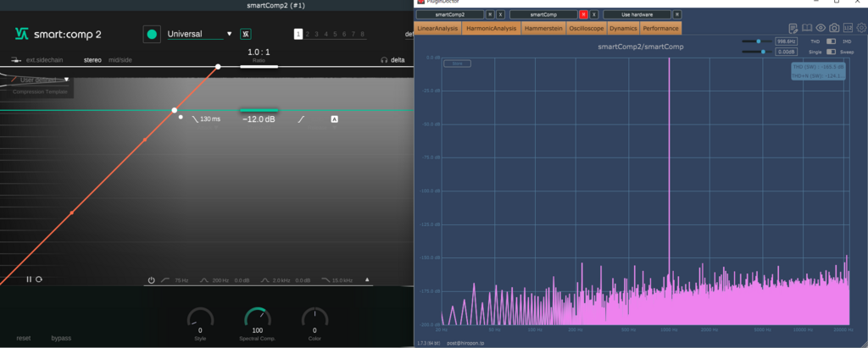The image size is (868, 348).
Task: Open the User defined compression template dropdown
Action: tap(40, 80)
